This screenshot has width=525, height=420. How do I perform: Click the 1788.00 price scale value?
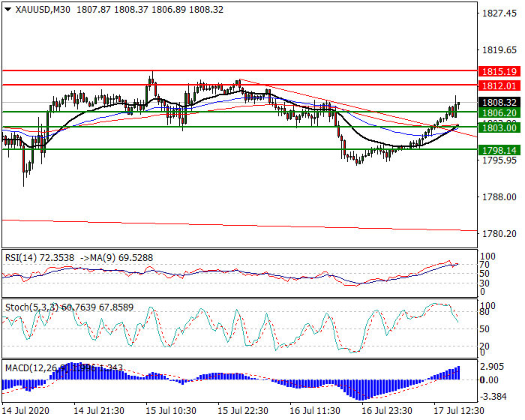pyautogui.click(x=499, y=197)
